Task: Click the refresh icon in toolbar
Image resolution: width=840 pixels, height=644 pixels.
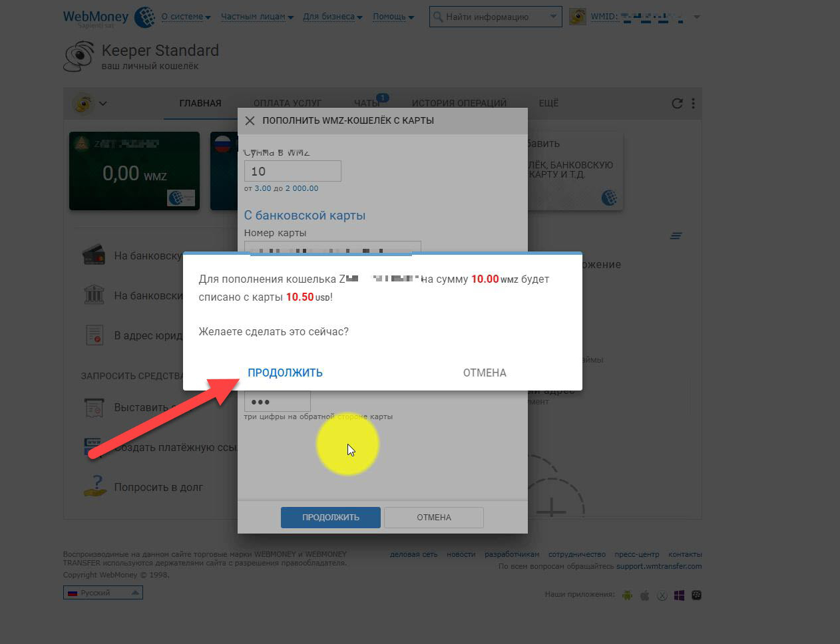Action: 677,103
